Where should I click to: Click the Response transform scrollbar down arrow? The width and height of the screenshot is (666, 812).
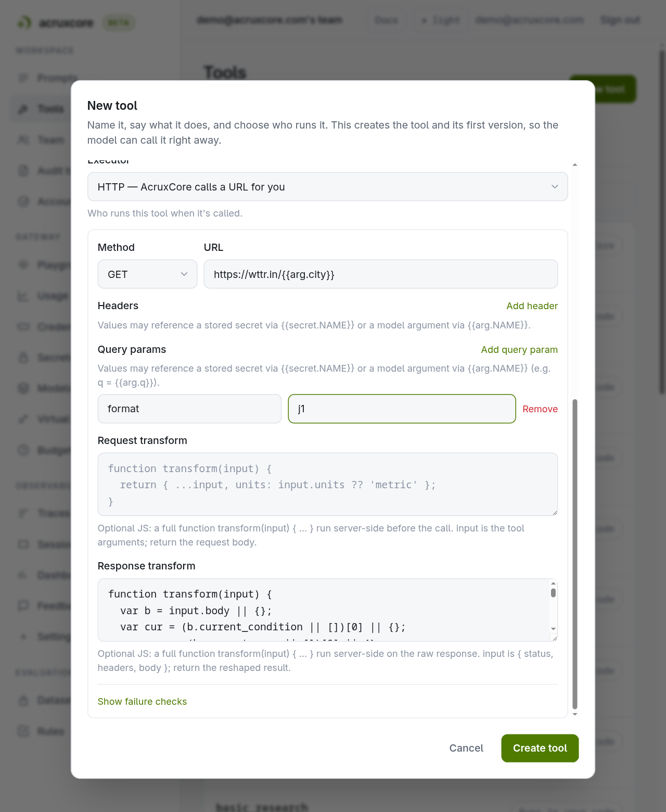553,629
